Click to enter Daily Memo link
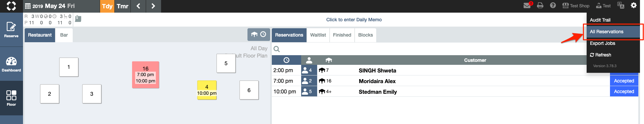Image resolution: width=644 pixels, height=124 pixels. click(x=354, y=20)
